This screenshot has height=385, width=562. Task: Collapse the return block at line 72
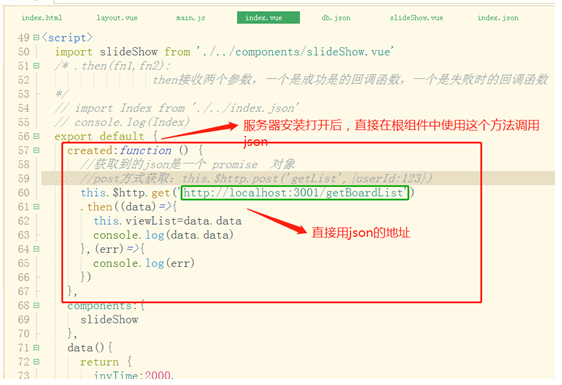(36, 362)
